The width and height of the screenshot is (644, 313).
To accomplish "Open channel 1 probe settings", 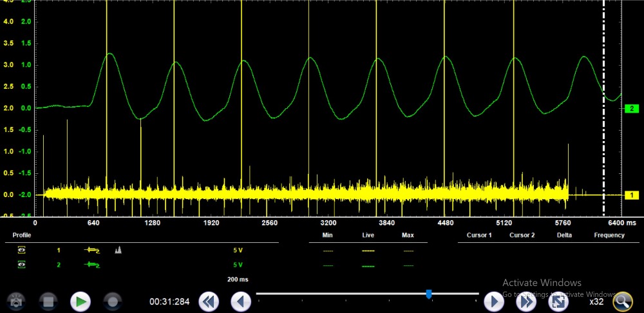I will click(x=92, y=250).
